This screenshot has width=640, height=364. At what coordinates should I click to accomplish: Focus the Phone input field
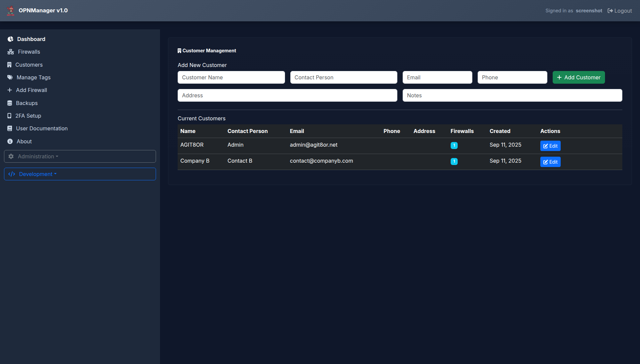(x=512, y=77)
